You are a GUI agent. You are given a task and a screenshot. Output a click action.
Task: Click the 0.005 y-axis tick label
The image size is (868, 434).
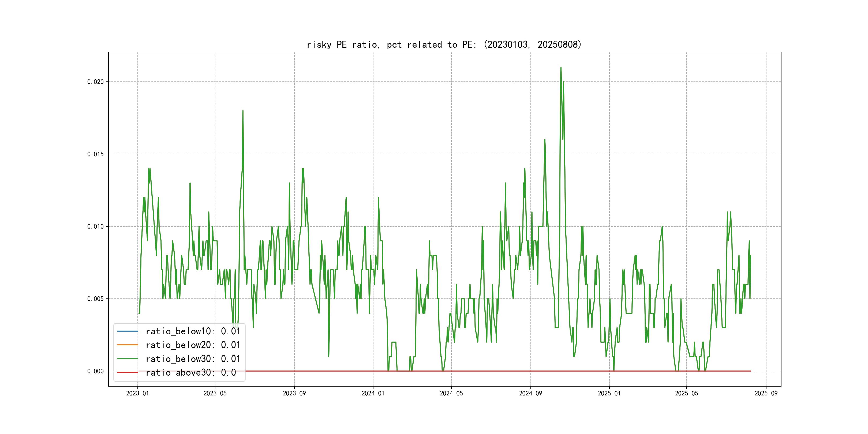point(95,299)
